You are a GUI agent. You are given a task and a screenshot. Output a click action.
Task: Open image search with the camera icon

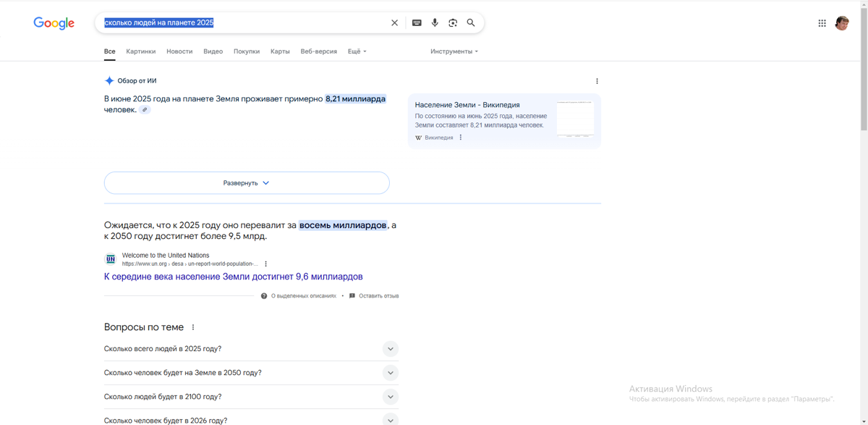(x=453, y=22)
